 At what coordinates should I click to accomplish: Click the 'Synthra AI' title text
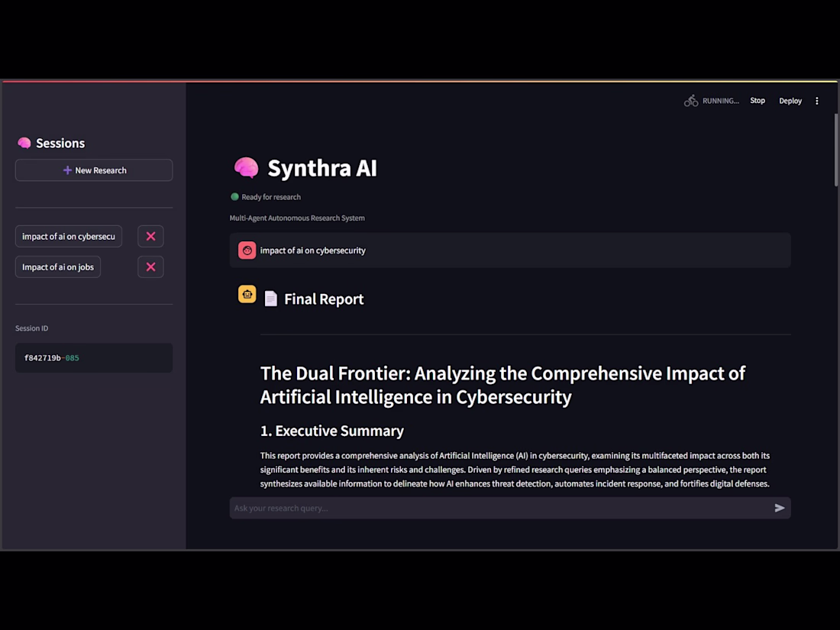coord(322,168)
